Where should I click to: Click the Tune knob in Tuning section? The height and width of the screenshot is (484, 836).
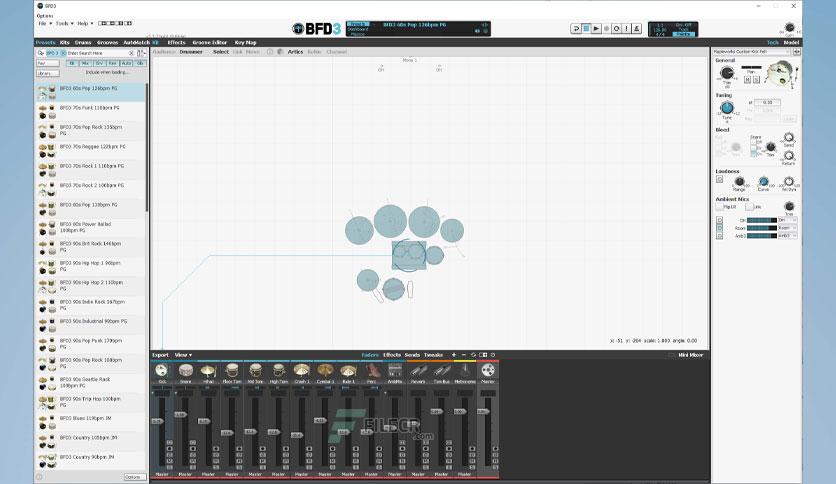[727, 108]
